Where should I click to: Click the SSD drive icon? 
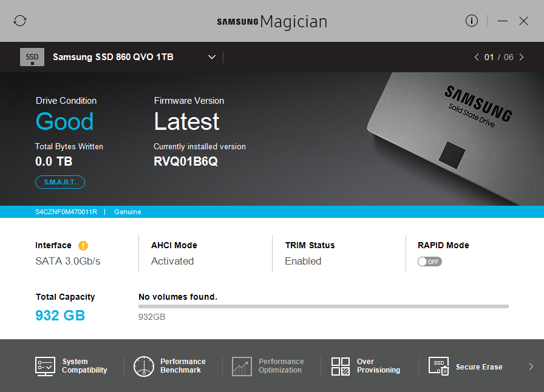click(32, 57)
